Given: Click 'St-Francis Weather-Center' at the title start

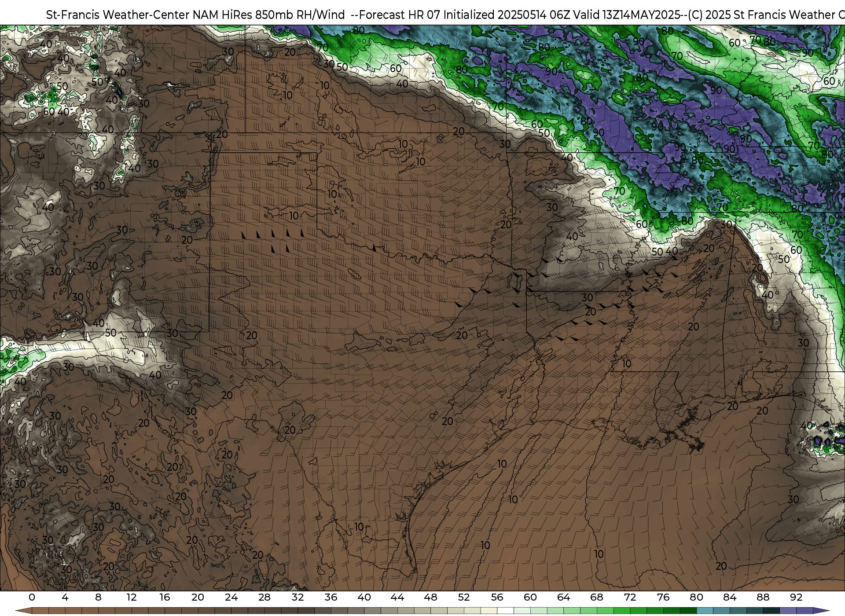Looking at the screenshot, I should (118, 15).
